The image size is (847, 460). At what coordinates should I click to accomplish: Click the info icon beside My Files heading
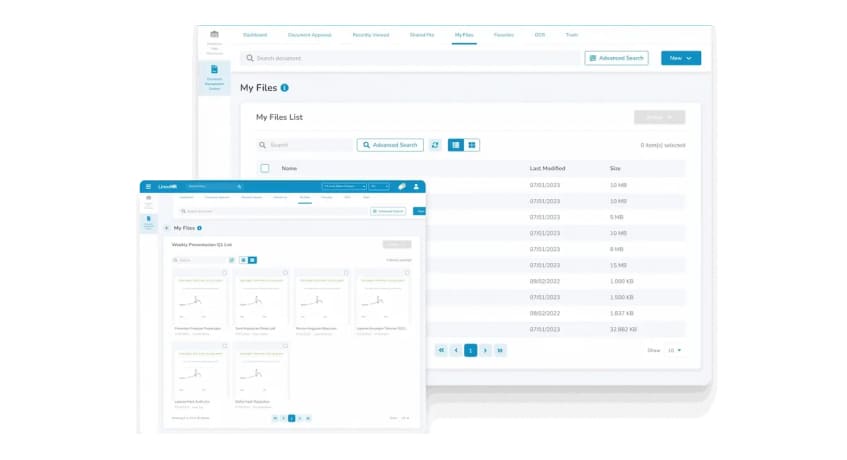tap(285, 88)
